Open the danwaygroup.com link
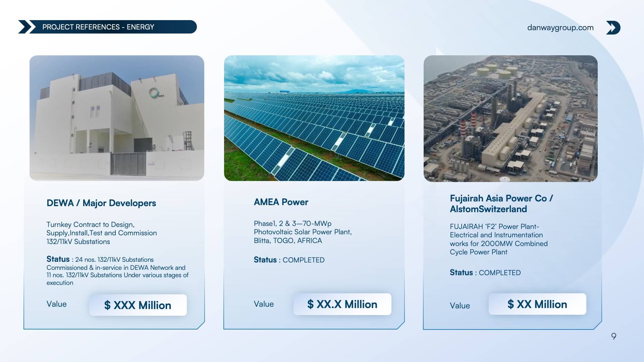Screen dimensions: 644x362 [x=560, y=27]
